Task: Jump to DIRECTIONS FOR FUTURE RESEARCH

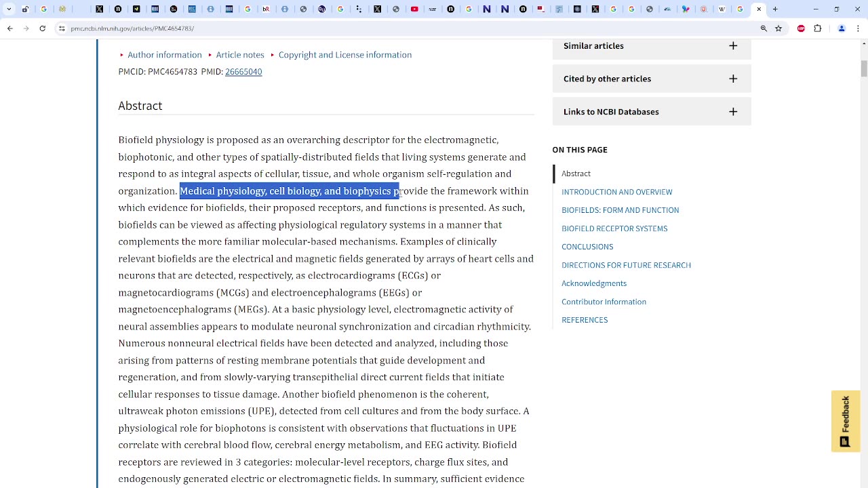Action: click(x=626, y=265)
